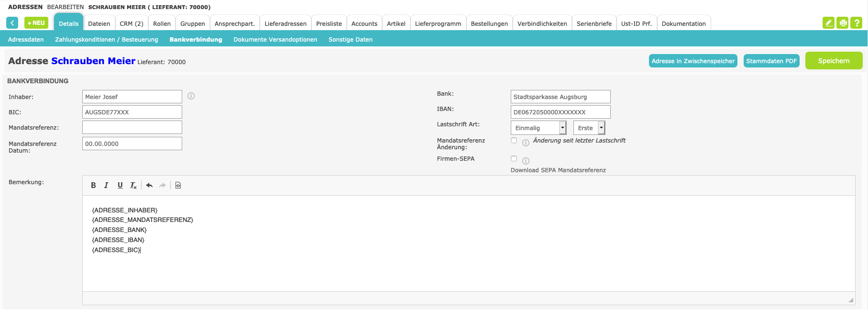Screen dimensions: 868x310
Task: Enable the Firmen-SEPA checkbox
Action: 514,159
